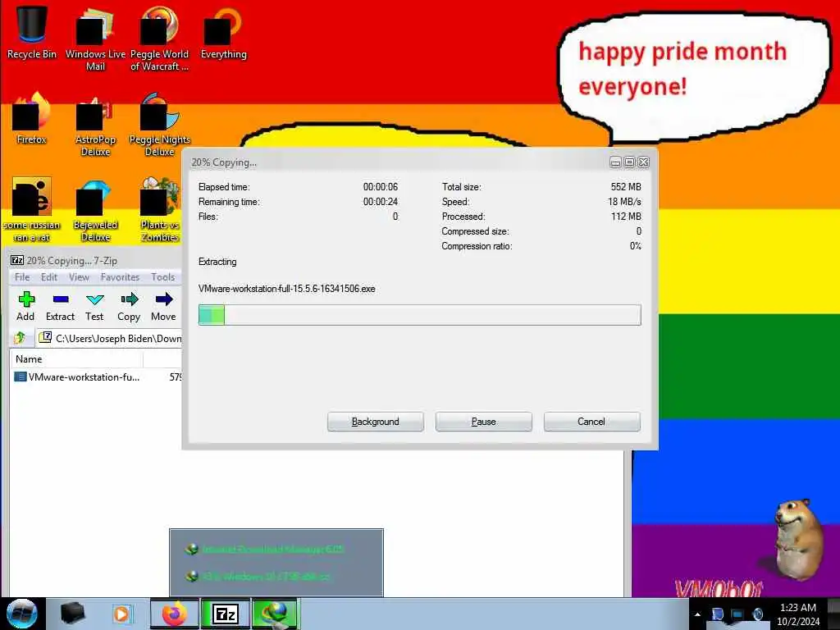The image size is (840, 630).
Task: Open Firefox desktop shortcut
Action: (32, 116)
